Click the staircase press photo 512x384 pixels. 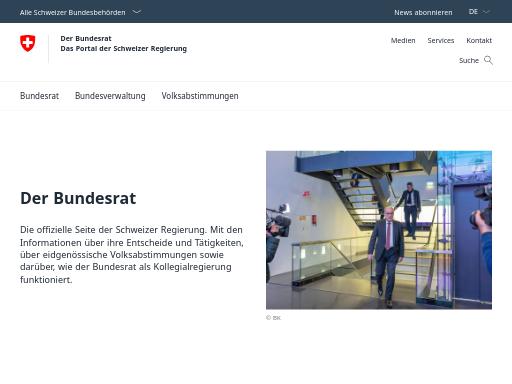tap(379, 230)
